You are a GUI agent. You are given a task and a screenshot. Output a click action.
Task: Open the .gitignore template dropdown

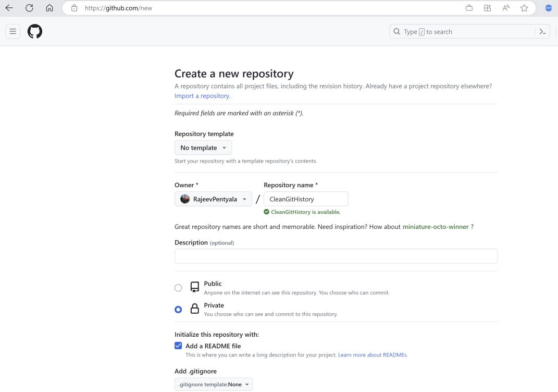click(213, 384)
